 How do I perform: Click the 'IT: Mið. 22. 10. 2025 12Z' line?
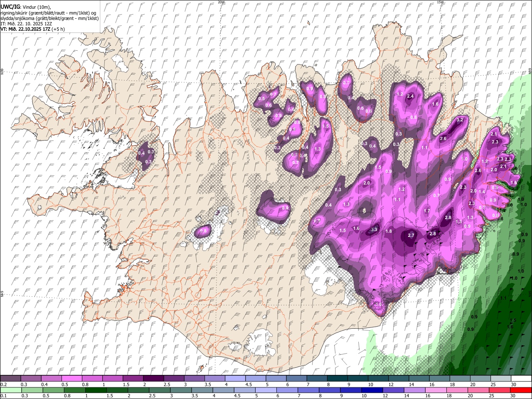click(26, 24)
